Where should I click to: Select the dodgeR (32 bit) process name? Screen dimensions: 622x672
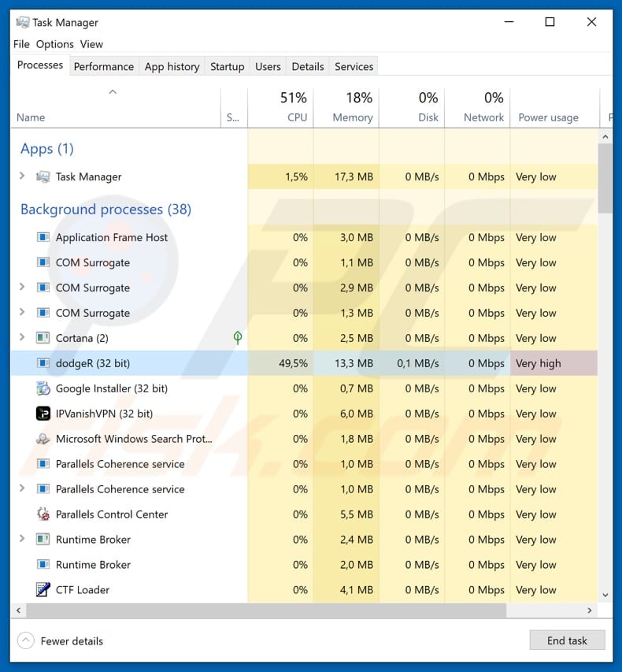point(93,363)
